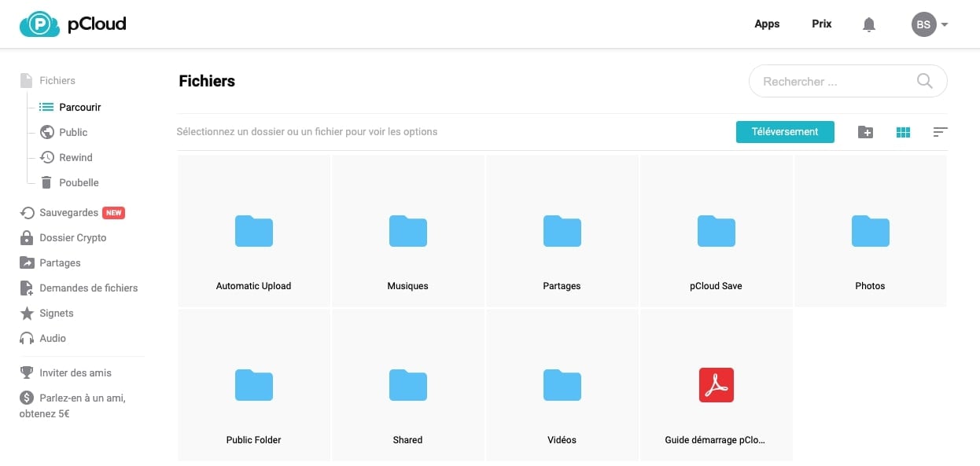Click the Poubelle trash icon
980x466 pixels.
47,182
